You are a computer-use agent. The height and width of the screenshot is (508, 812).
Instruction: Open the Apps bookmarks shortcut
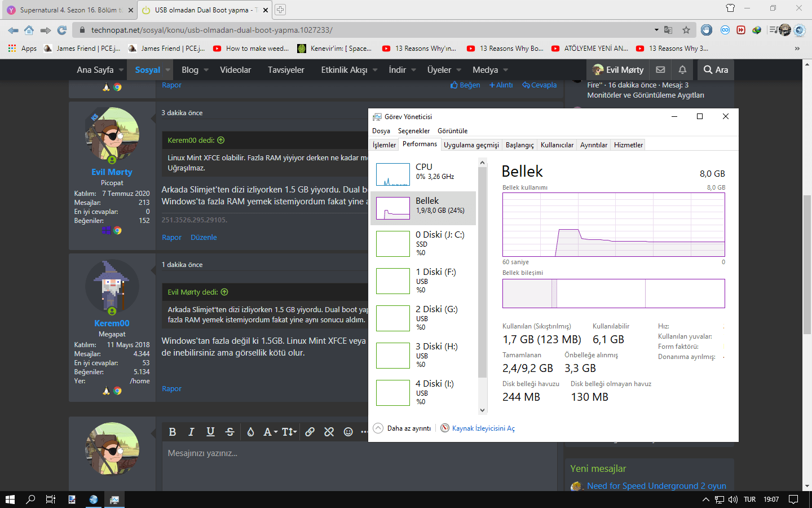tap(23, 49)
